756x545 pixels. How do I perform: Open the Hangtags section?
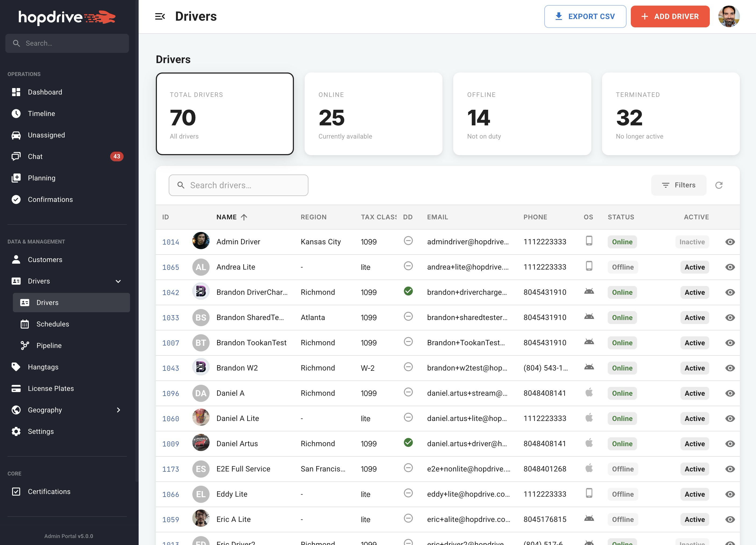[x=43, y=367]
